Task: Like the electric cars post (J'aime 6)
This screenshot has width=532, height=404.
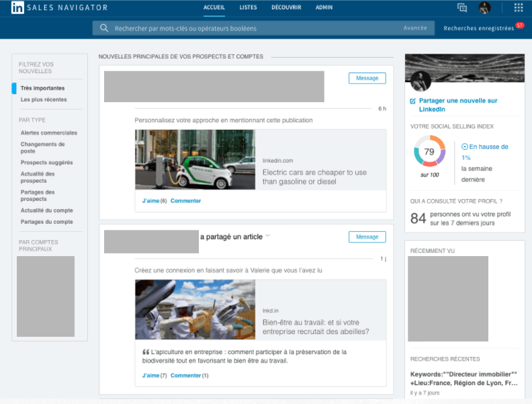Action: [154, 200]
